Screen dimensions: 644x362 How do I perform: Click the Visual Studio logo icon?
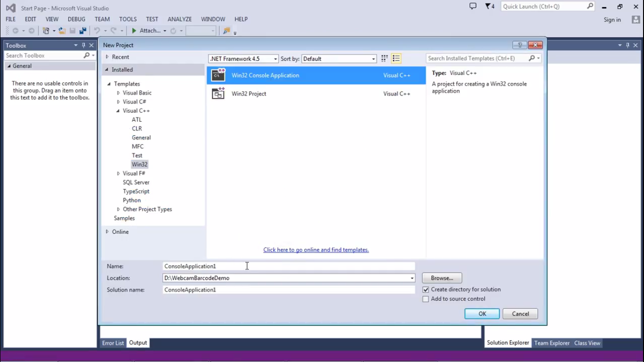pos(10,8)
